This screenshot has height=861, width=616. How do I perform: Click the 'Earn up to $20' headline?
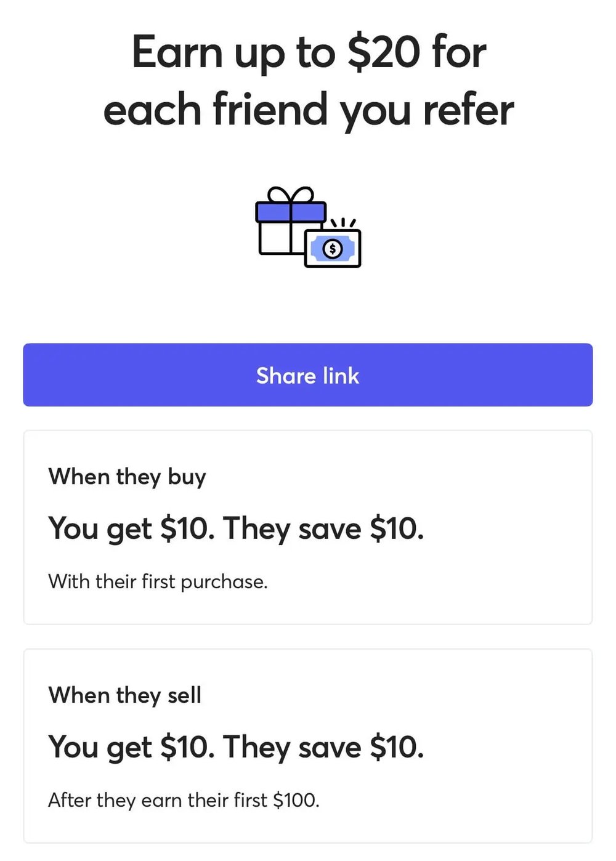coord(307,80)
